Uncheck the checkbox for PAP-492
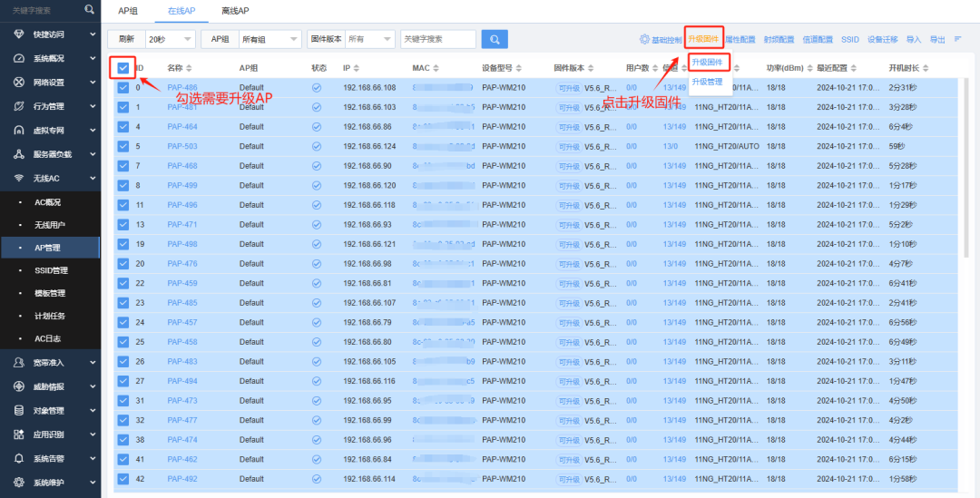 [x=123, y=479]
